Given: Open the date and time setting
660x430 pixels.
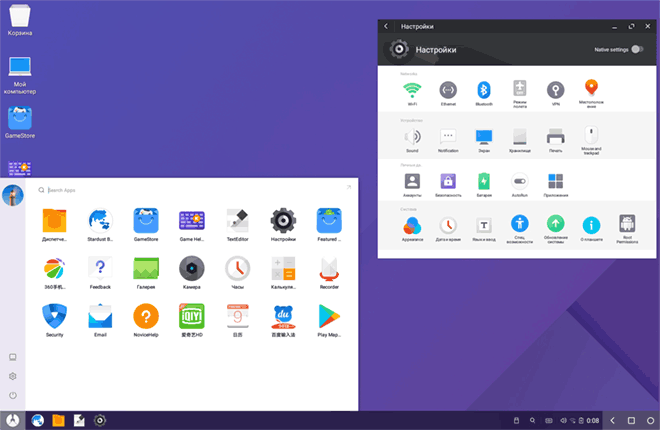Looking at the screenshot, I should coord(448,229).
